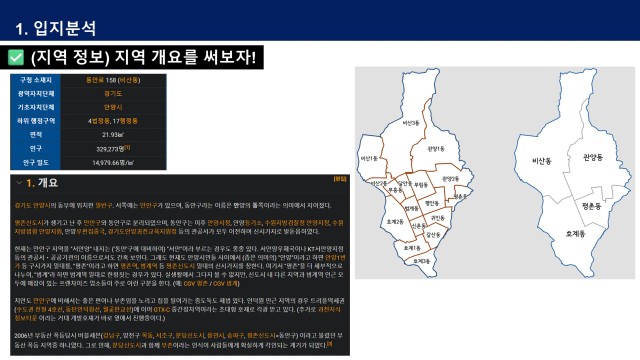Screen dimensions: 640x360
Task: Open the 동안로 link in the info table
Action: (95, 80)
